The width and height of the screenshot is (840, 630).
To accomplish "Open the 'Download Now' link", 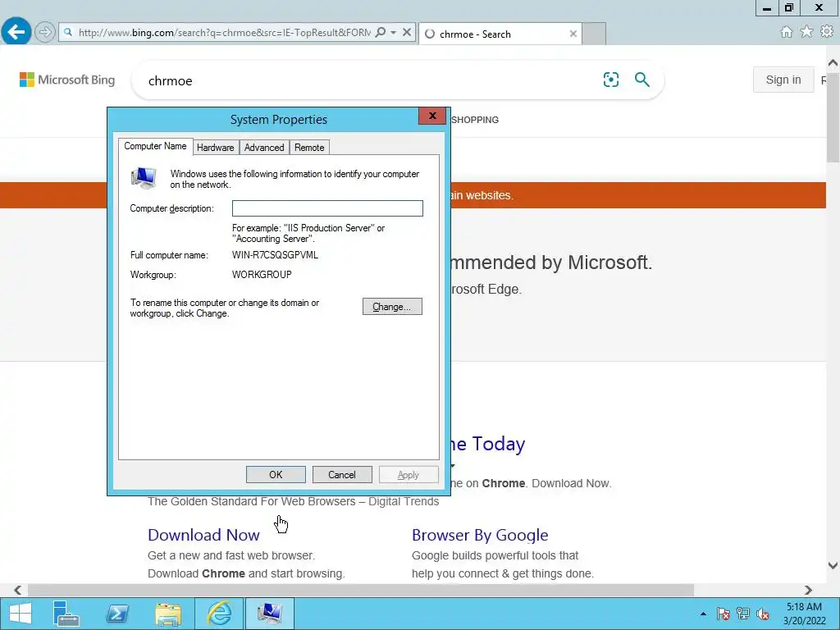I will [x=203, y=535].
